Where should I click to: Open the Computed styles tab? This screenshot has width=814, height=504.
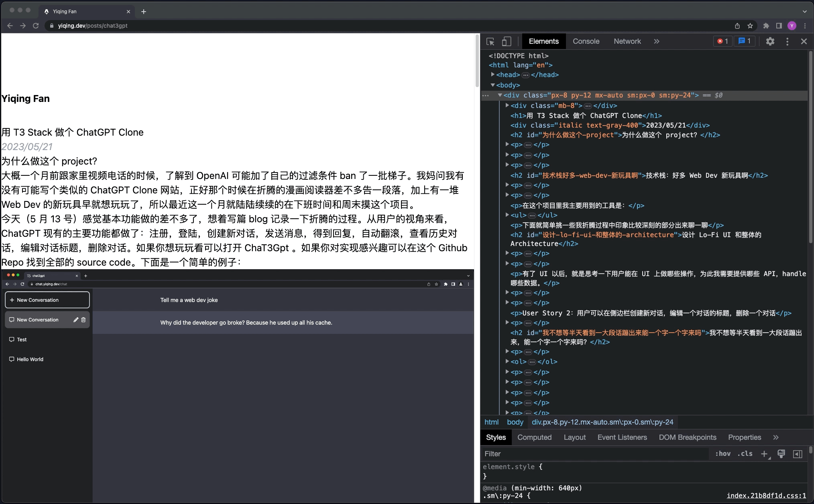[x=534, y=437]
